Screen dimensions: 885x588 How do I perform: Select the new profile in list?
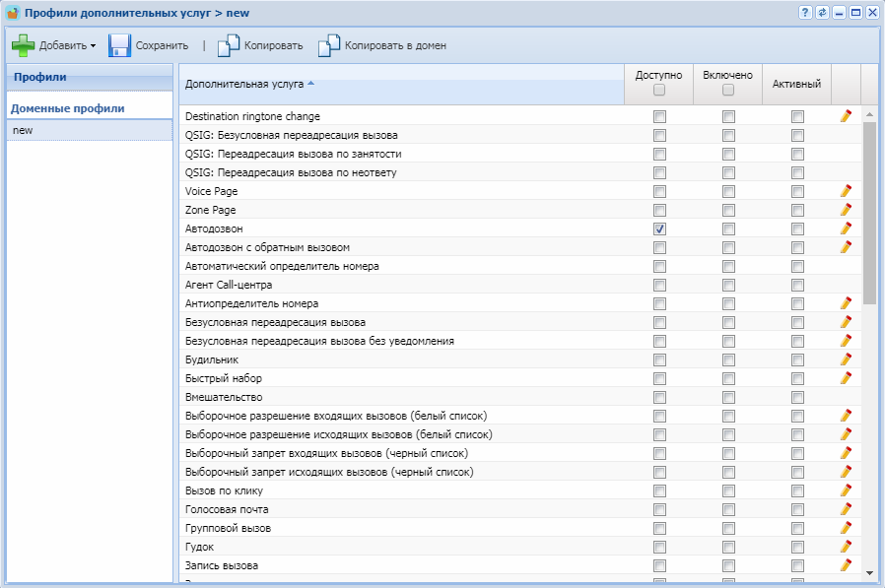coord(24,130)
